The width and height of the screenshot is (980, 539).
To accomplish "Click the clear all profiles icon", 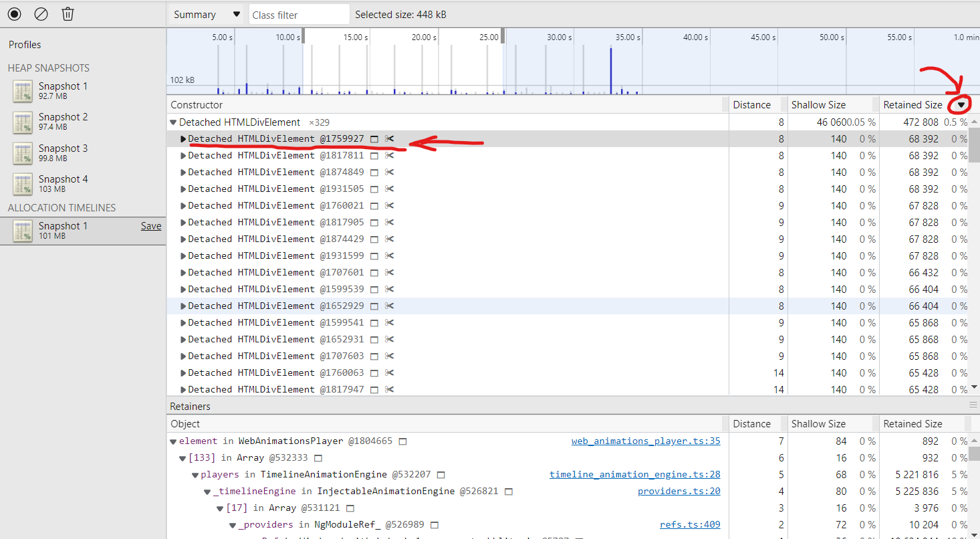I will 41,13.
